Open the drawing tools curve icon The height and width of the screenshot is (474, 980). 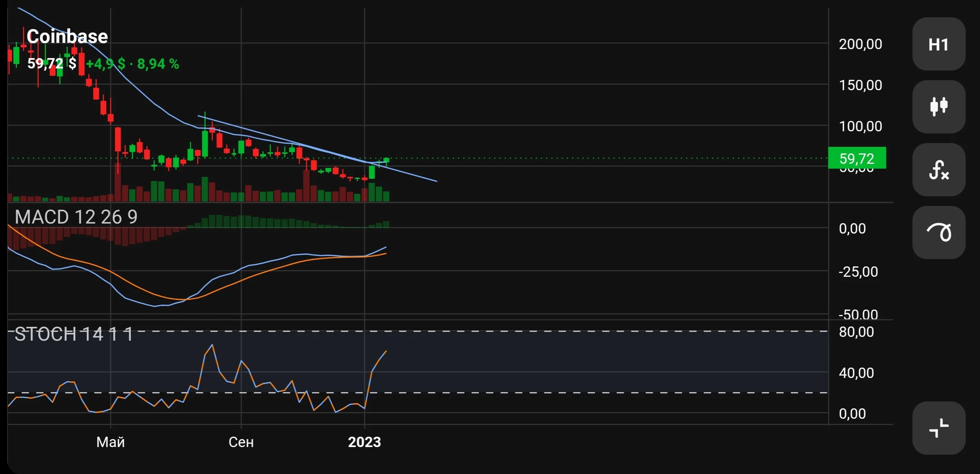point(939,233)
